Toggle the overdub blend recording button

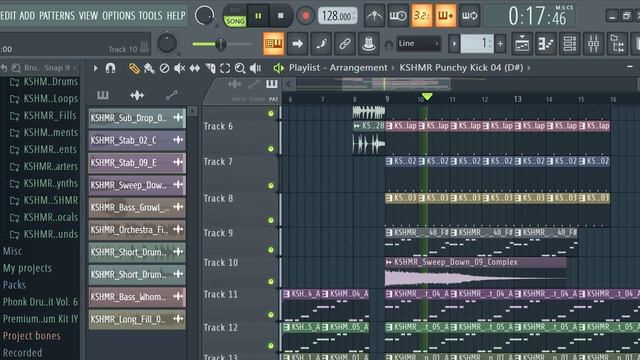point(445,16)
